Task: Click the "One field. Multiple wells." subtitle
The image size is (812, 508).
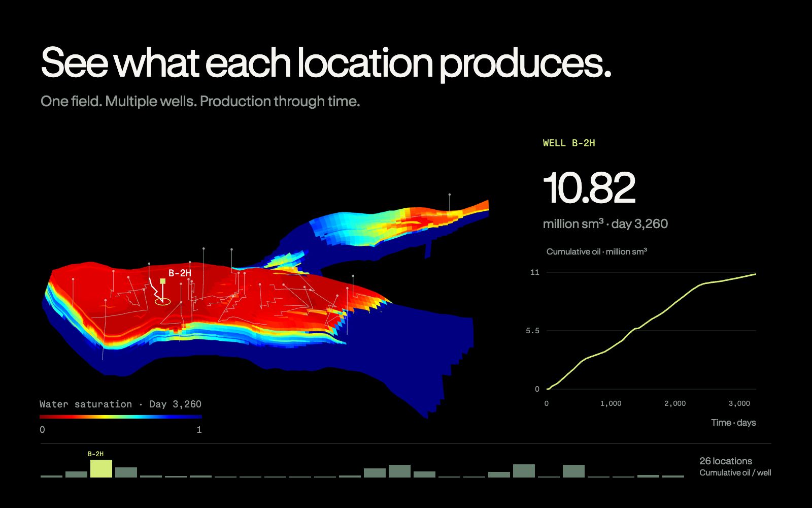Action: pyautogui.click(x=119, y=101)
